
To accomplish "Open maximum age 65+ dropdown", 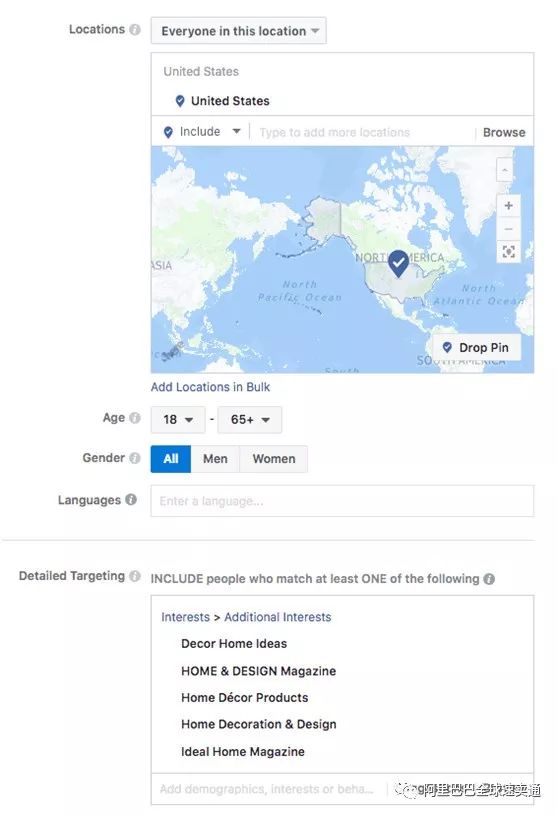I will point(250,419).
